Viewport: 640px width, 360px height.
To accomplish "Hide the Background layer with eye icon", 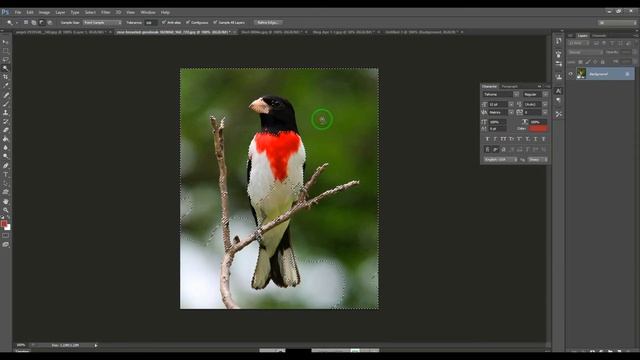I will [x=571, y=74].
